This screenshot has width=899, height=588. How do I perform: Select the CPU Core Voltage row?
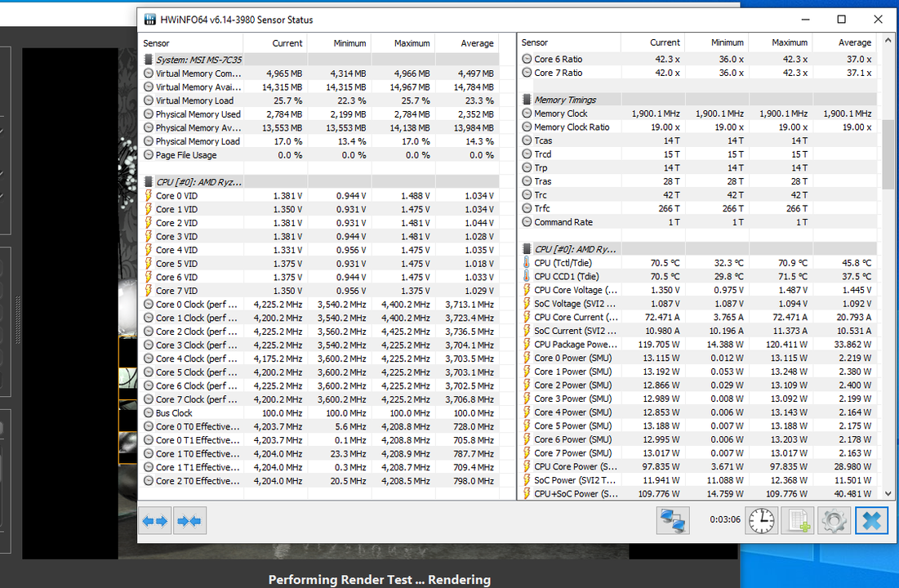697,290
